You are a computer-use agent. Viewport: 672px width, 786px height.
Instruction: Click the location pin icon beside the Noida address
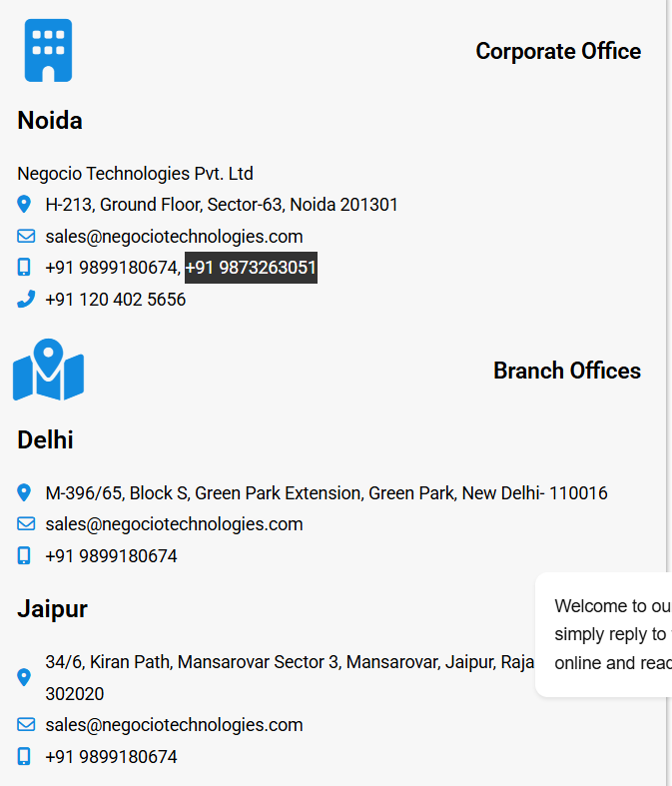click(24, 205)
